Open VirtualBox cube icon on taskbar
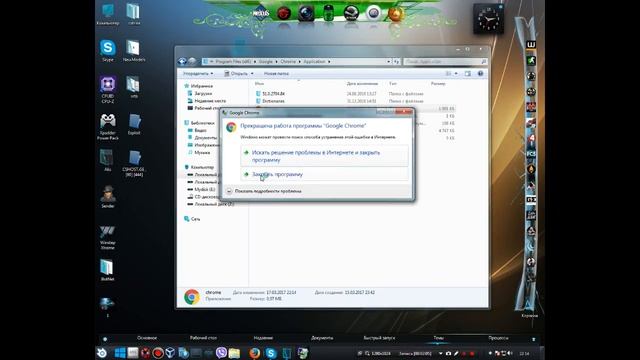Image resolution: width=640 pixels, height=360 pixels. (170, 353)
